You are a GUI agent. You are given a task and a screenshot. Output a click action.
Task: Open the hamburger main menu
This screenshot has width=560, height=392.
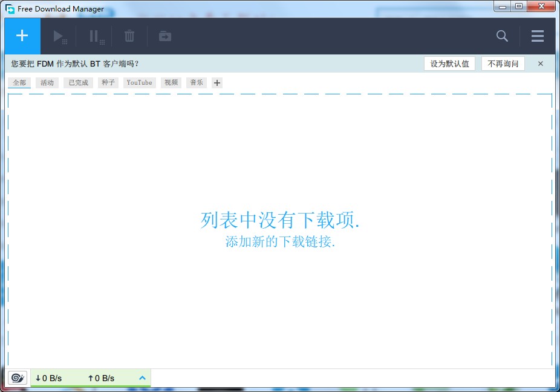point(538,36)
